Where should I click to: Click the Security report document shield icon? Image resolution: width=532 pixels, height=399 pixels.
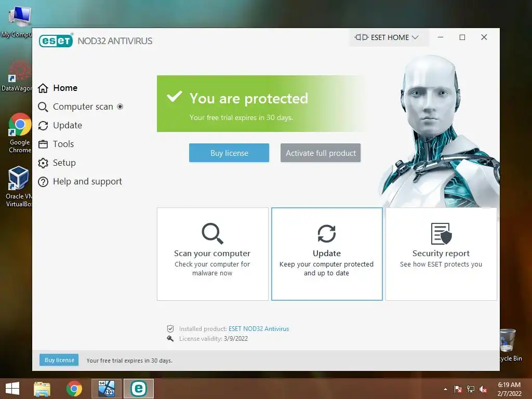pos(441,233)
